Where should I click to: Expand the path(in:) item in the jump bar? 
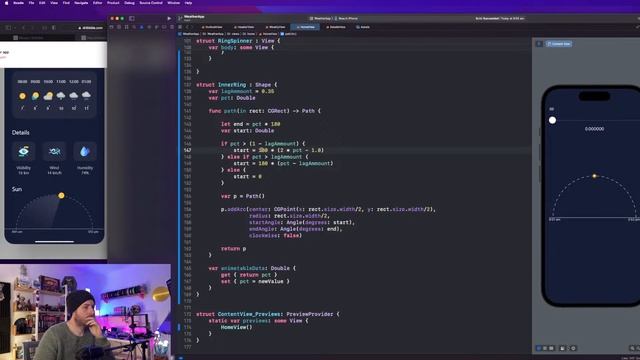coord(288,34)
